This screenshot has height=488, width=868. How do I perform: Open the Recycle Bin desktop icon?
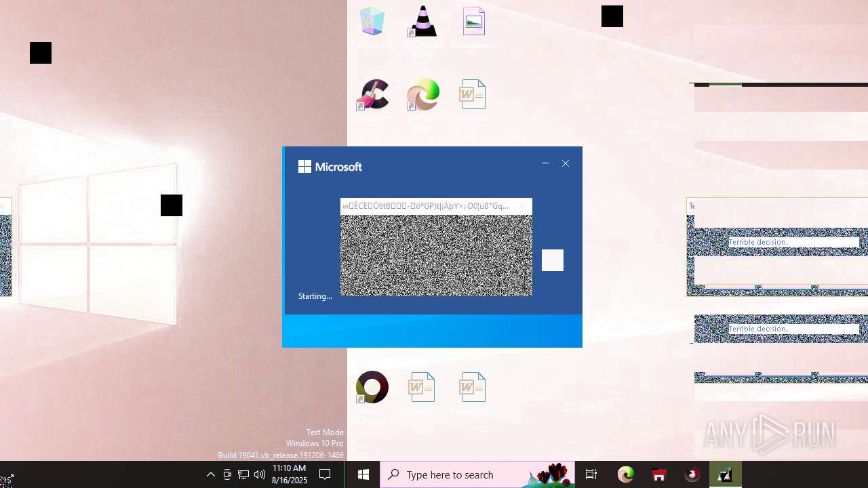tap(372, 27)
